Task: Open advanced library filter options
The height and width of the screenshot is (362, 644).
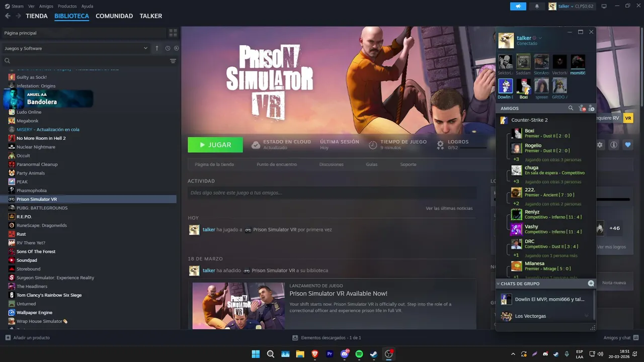Action: coord(173,61)
